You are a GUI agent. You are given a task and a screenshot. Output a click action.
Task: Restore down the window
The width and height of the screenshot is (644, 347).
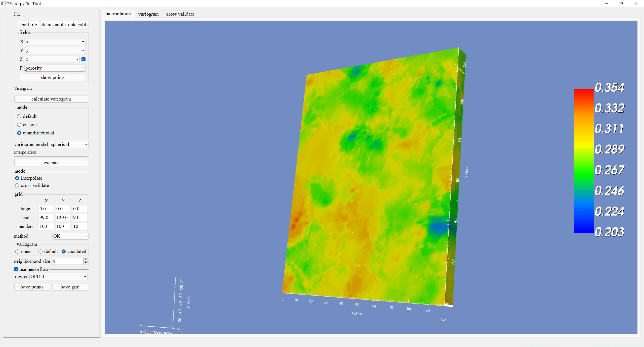click(x=621, y=4)
